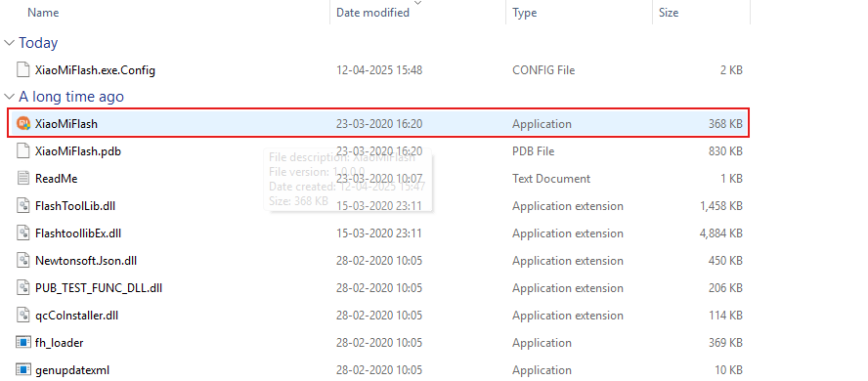Select the fh_loader file name
868x381 pixels.
[x=60, y=343]
